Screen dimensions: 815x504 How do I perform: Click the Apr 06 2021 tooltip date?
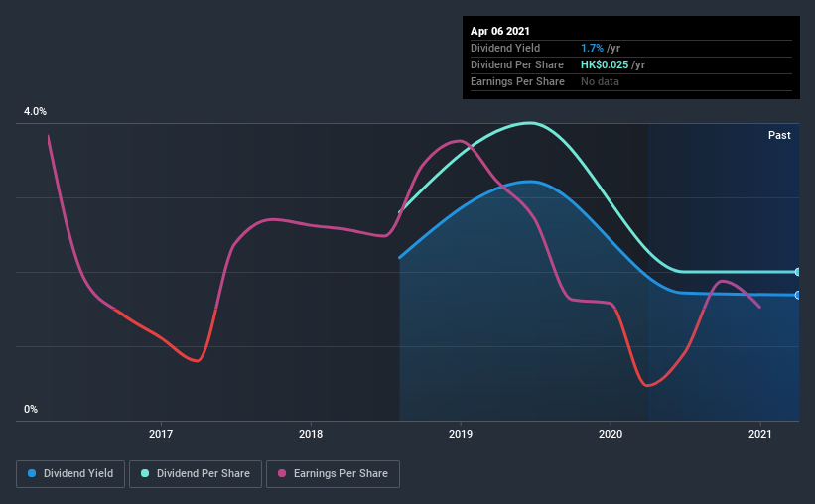[500, 31]
